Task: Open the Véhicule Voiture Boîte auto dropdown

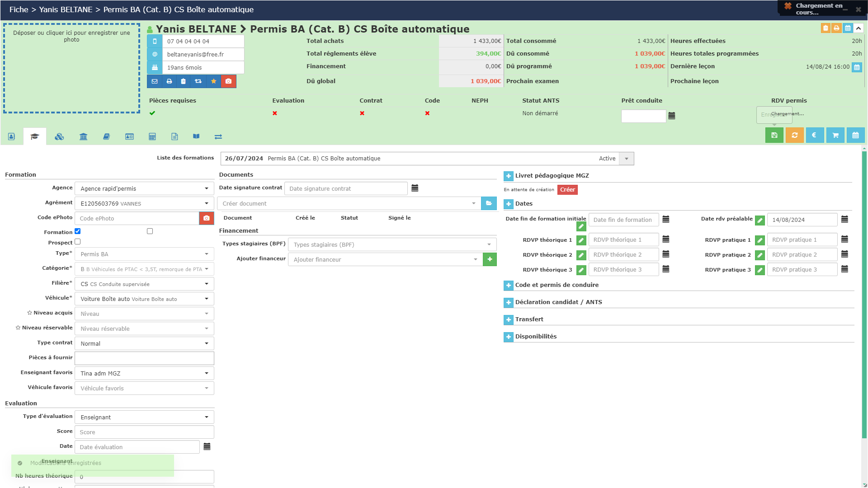Action: tap(144, 299)
